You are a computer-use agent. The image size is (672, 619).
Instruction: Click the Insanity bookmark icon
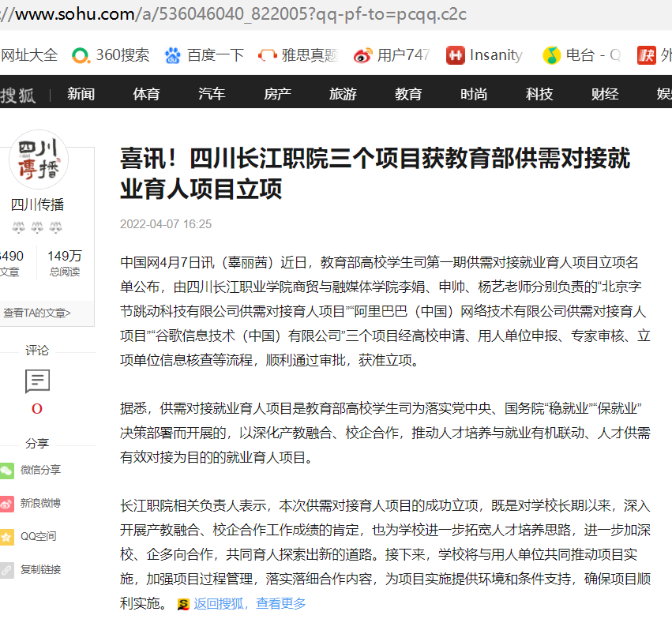[x=455, y=56]
